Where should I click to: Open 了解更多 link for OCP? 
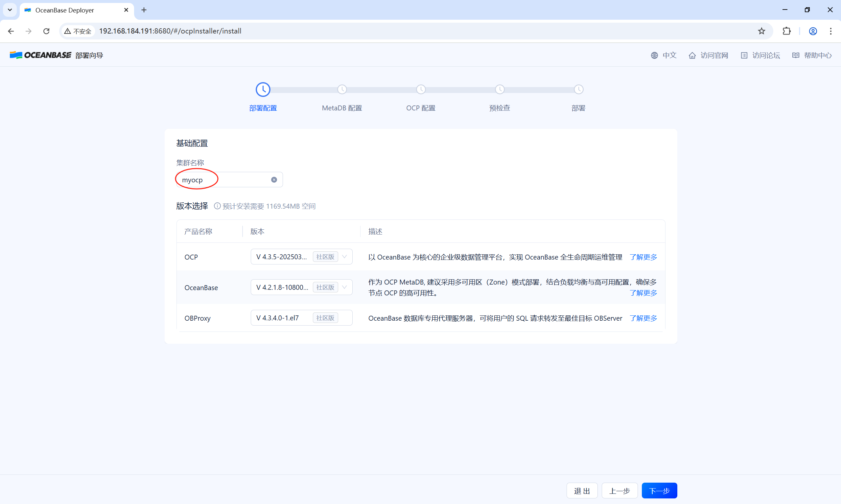click(x=643, y=257)
